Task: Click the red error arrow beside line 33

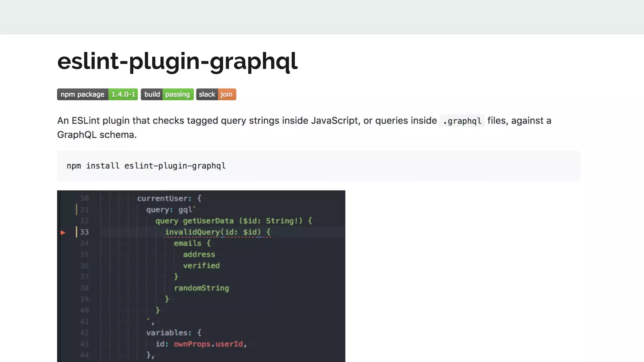Action: click(x=63, y=233)
